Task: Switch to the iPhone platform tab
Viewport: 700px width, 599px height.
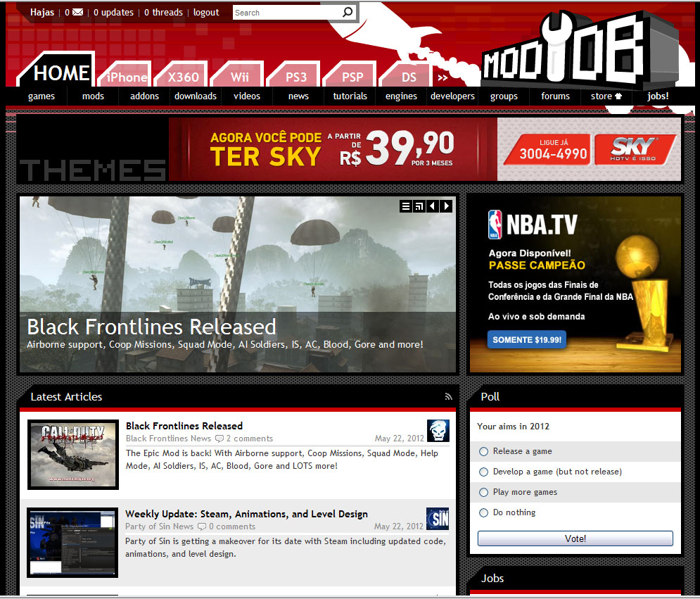Action: [127, 77]
